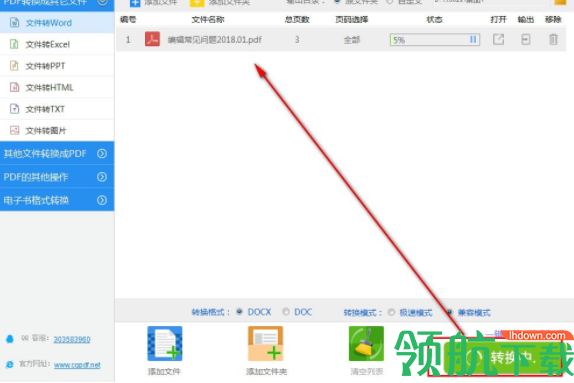Select file name 2018.01.pdf text
Screen dimensions: 574x383
click(x=215, y=40)
